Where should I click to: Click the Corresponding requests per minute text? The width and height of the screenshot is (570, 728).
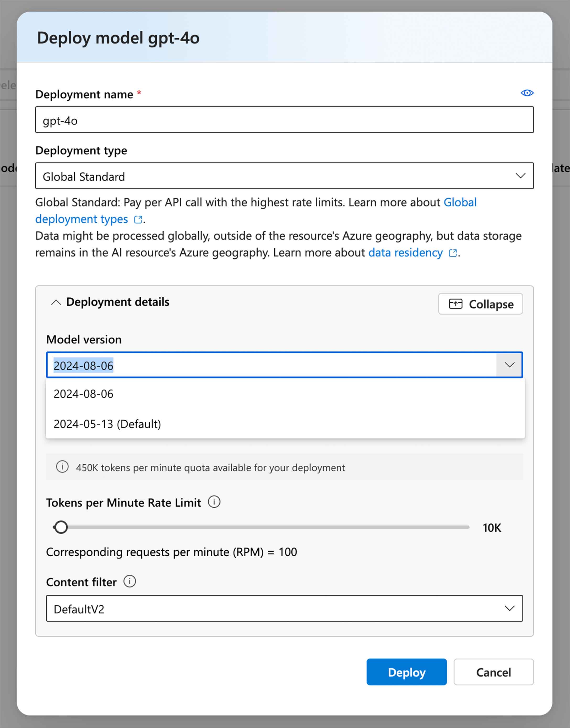172,552
